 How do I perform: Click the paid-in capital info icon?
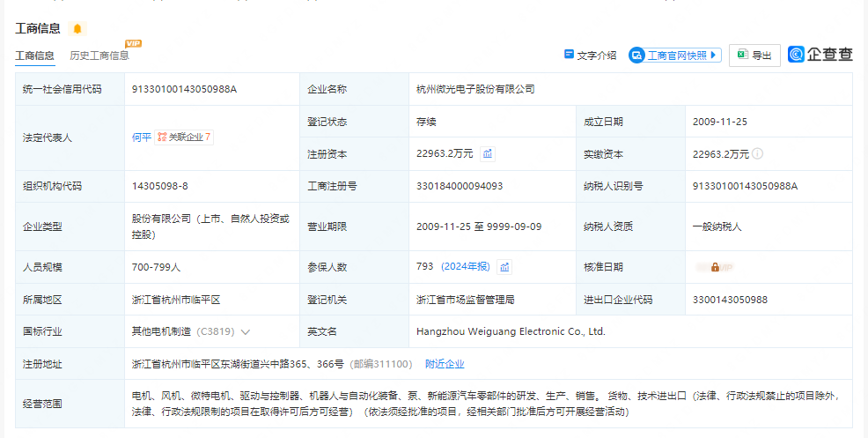click(757, 153)
